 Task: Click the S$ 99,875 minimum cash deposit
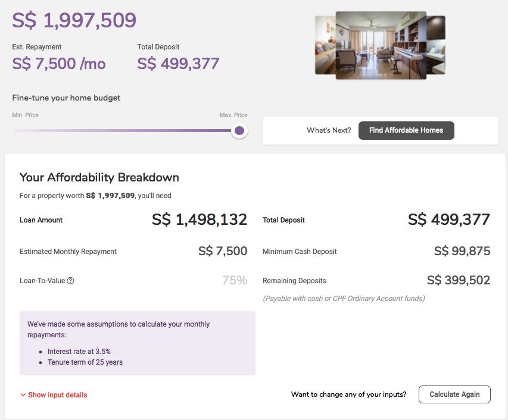(462, 251)
